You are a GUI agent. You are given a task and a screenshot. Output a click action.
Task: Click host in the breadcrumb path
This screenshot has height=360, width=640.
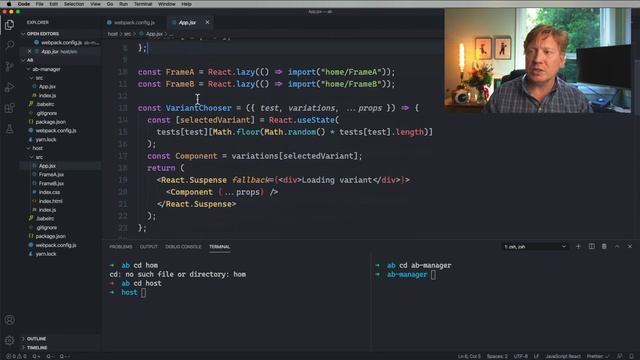[x=113, y=34]
